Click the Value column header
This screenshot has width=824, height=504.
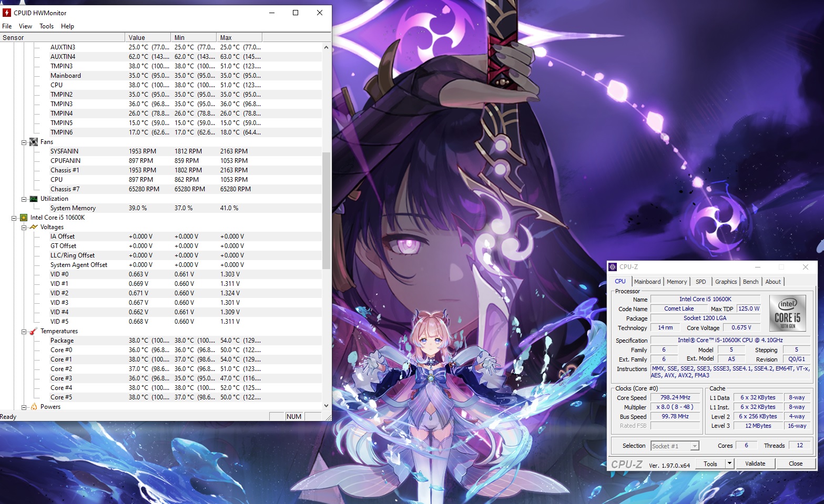click(148, 37)
